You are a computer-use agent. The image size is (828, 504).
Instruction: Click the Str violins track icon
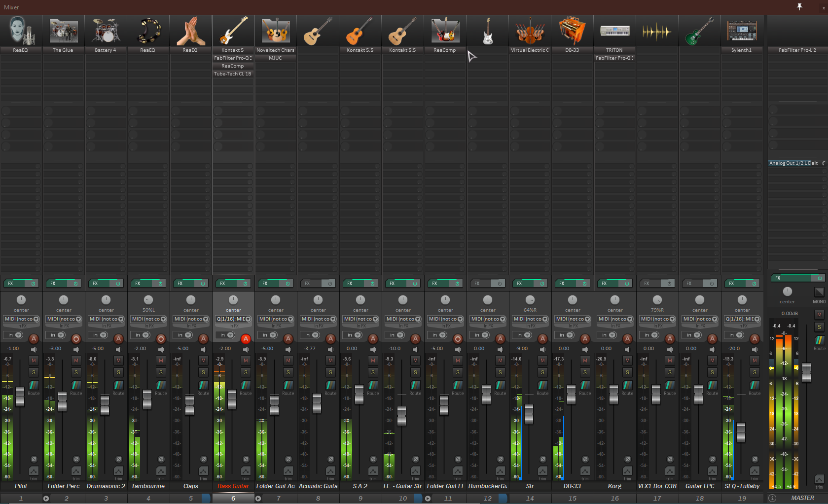(530, 31)
